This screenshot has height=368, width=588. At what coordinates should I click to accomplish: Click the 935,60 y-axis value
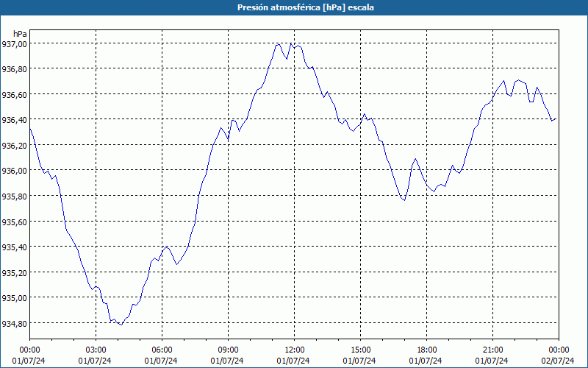coord(15,222)
